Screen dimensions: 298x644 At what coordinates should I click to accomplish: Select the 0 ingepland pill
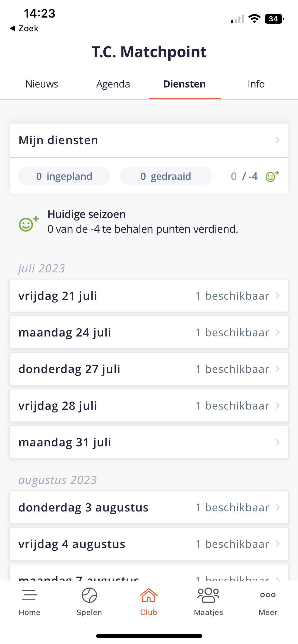(x=64, y=176)
